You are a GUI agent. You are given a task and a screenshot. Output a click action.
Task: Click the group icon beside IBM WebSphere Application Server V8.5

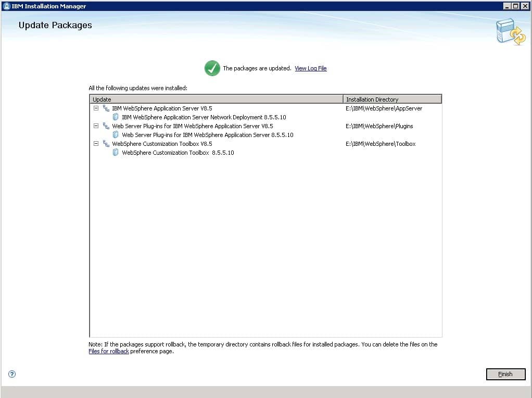(x=106, y=108)
